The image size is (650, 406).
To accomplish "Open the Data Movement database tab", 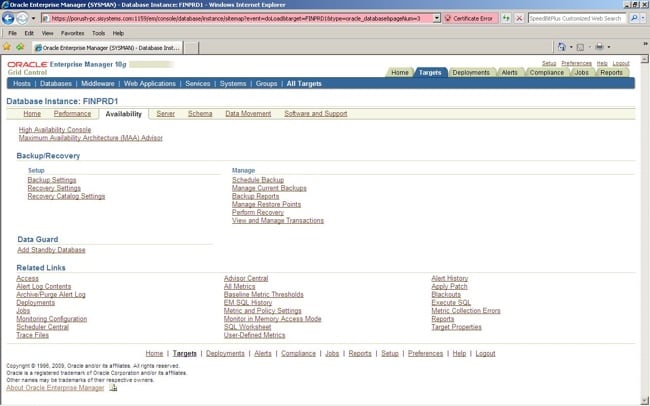I will 248,114.
